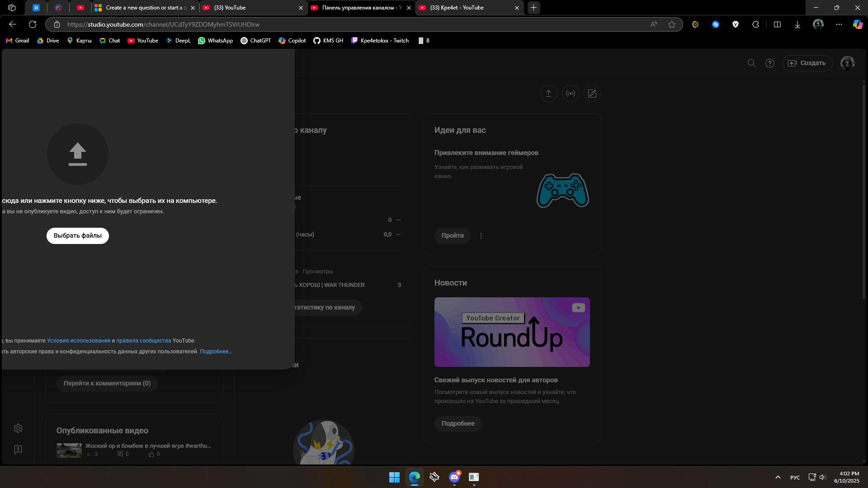Open the Создать create menu
Viewport: 868px width, 488px height.
(x=807, y=63)
